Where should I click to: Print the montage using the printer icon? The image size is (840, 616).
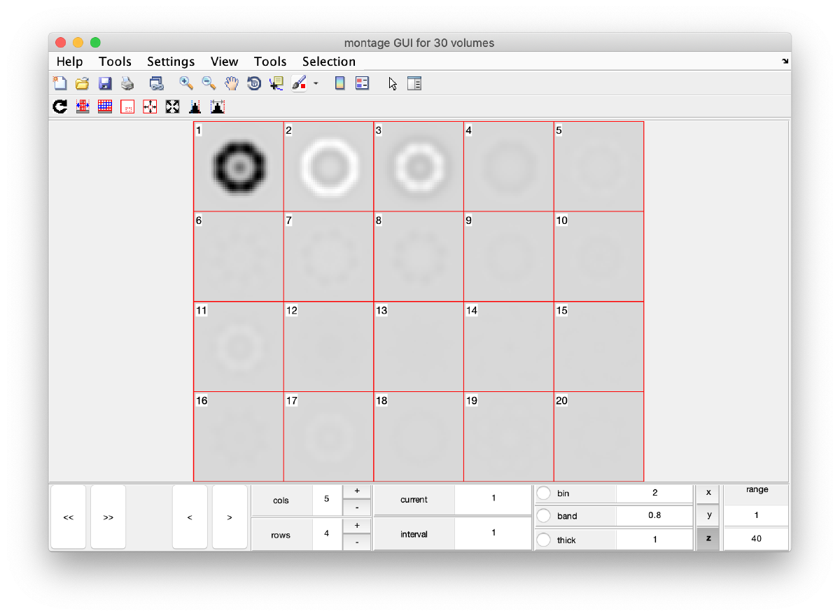coord(127,83)
